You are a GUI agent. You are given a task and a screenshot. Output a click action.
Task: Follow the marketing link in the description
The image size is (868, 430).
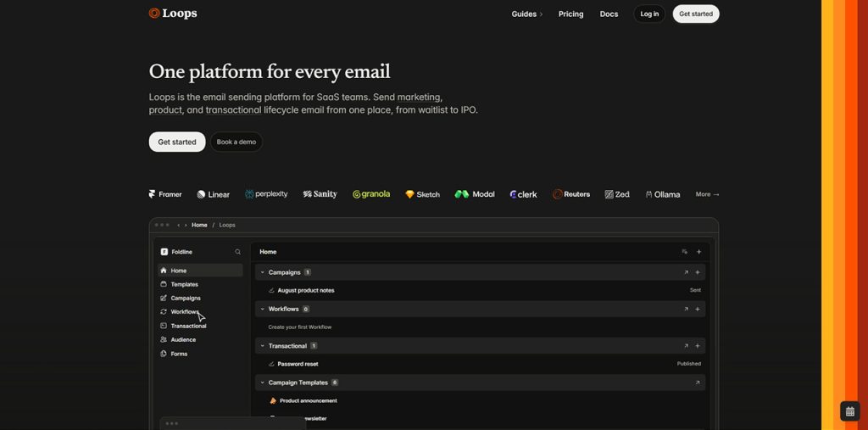419,97
